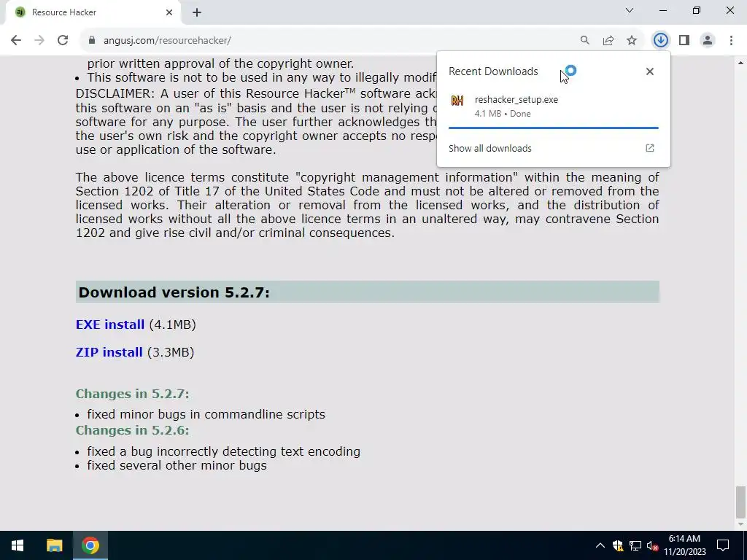Image resolution: width=747 pixels, height=560 pixels.
Task: Click the Changes in 5.2.7 heading
Action: tap(133, 394)
